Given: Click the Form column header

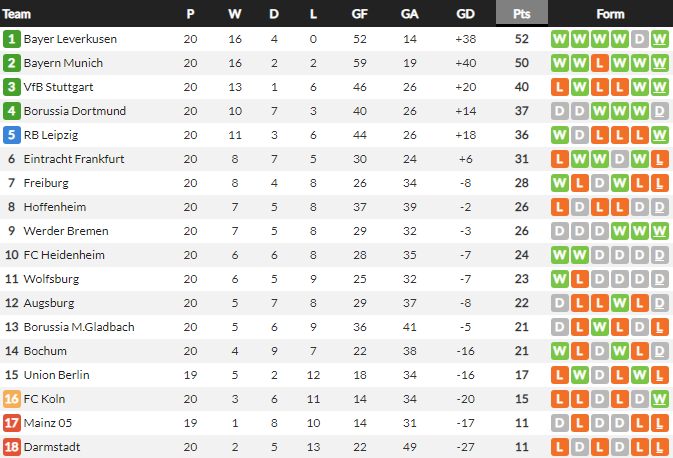Looking at the screenshot, I should 609,14.
